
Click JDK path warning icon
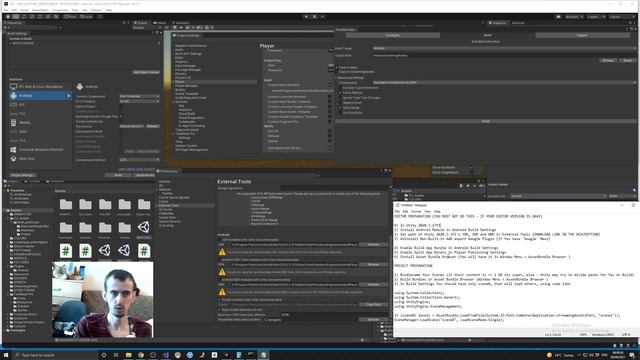coord(222,252)
